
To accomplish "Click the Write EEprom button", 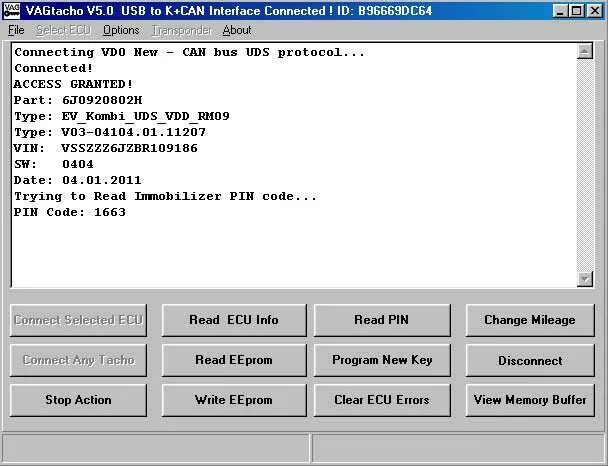I will [234, 400].
